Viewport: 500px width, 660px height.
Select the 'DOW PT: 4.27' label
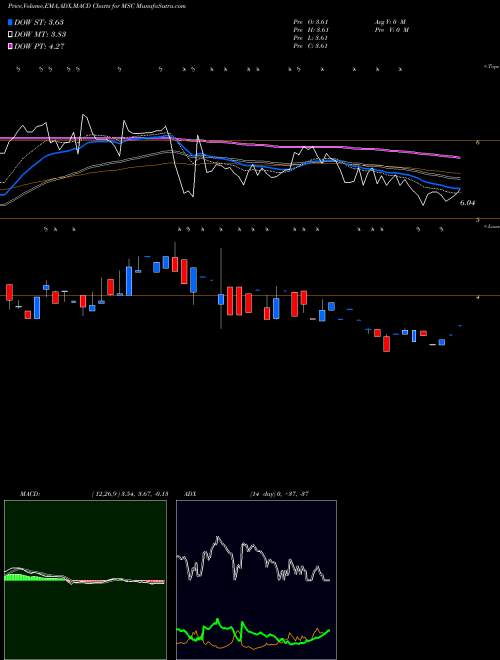[39, 46]
